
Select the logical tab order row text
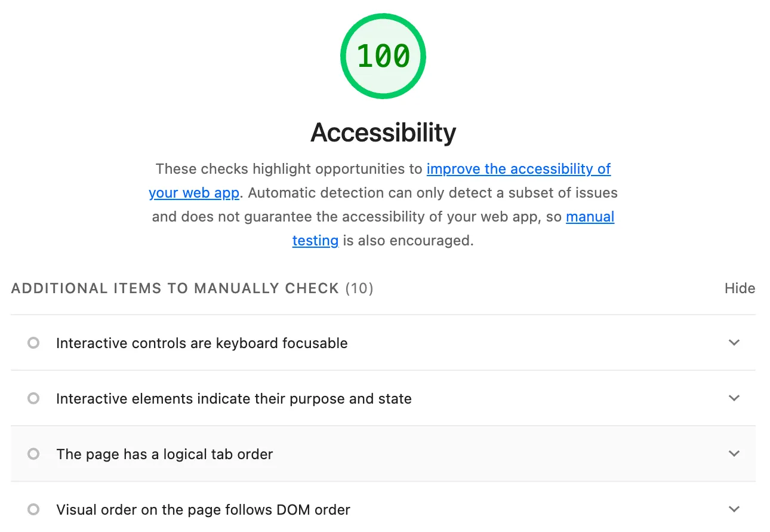point(164,454)
